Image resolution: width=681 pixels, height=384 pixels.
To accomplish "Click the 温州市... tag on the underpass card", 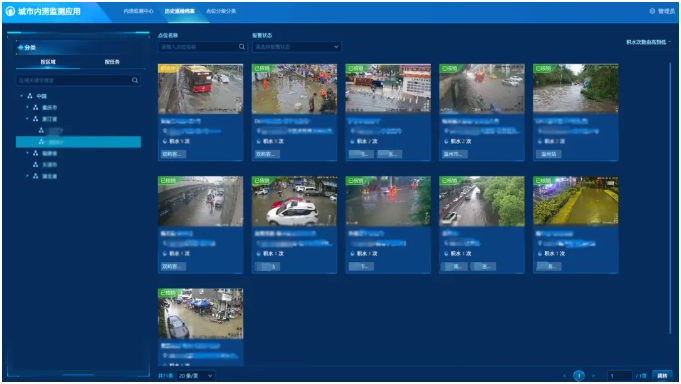I will click(x=455, y=154).
